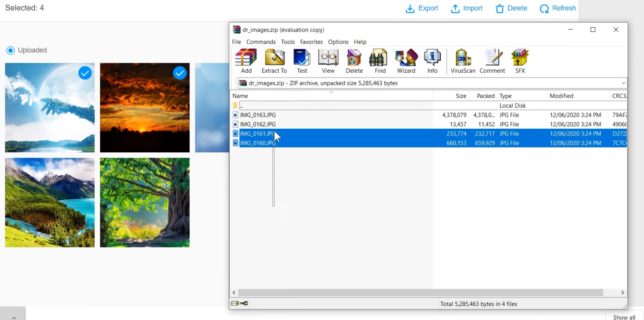The height and width of the screenshot is (320, 644).
Task: Click the green tree thumbnail
Action: (x=145, y=202)
